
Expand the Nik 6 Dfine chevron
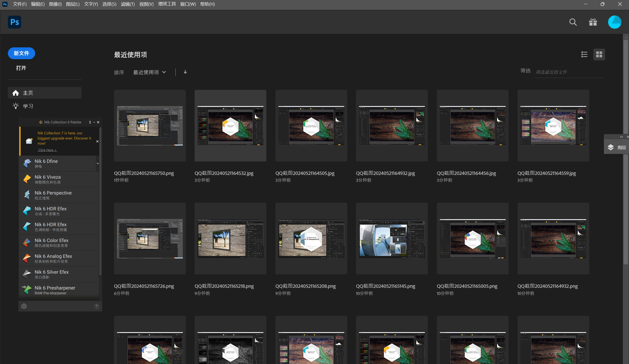[x=98, y=163]
